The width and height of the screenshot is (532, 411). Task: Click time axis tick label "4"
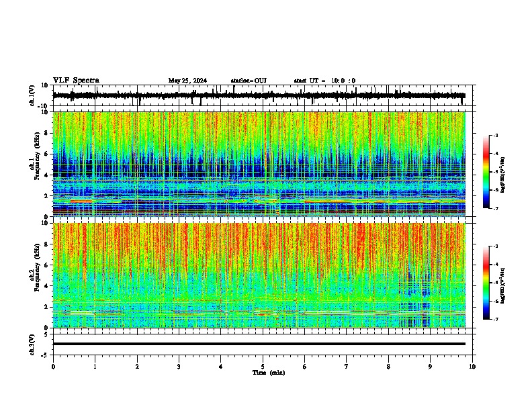221,367
